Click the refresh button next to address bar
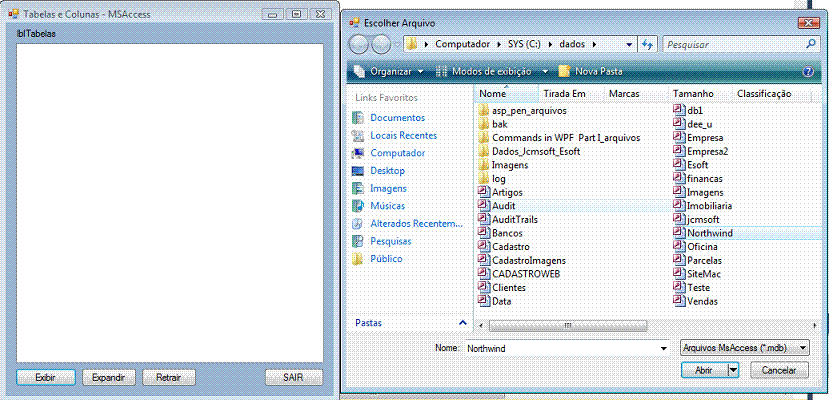Screen dimensions: 829x400 point(647,44)
